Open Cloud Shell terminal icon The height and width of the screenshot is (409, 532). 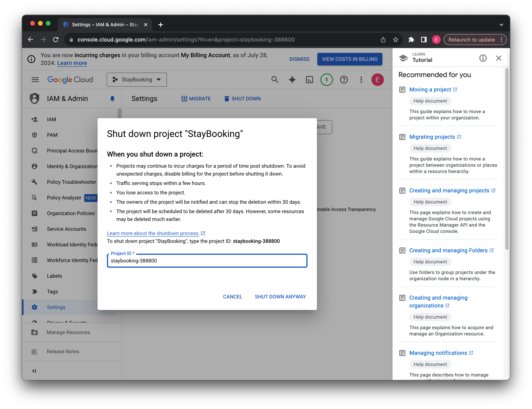pyautogui.click(x=309, y=80)
